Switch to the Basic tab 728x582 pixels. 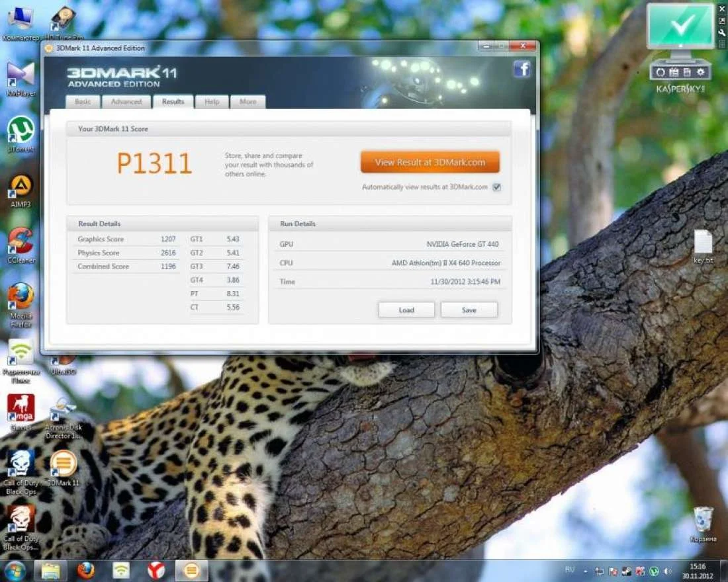coord(83,102)
